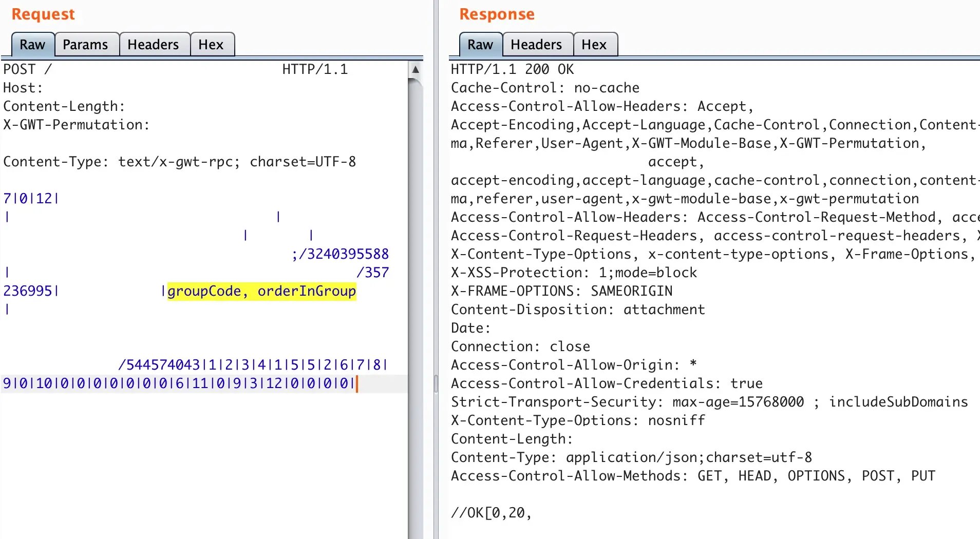
Task: Click the Request panel title
Action: pyautogui.click(x=43, y=14)
